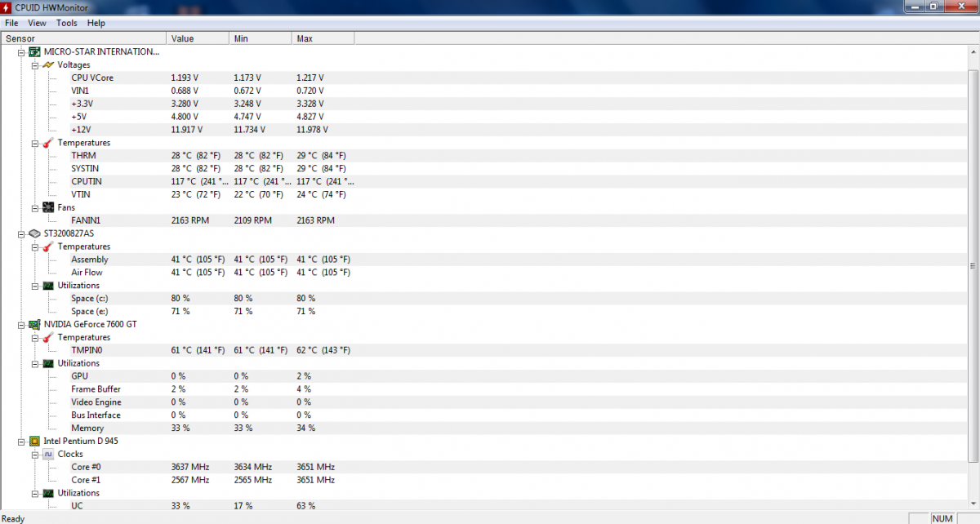Viewport: 980px width, 524px height.
Task: Collapse the Clocks group
Action: click(34, 454)
